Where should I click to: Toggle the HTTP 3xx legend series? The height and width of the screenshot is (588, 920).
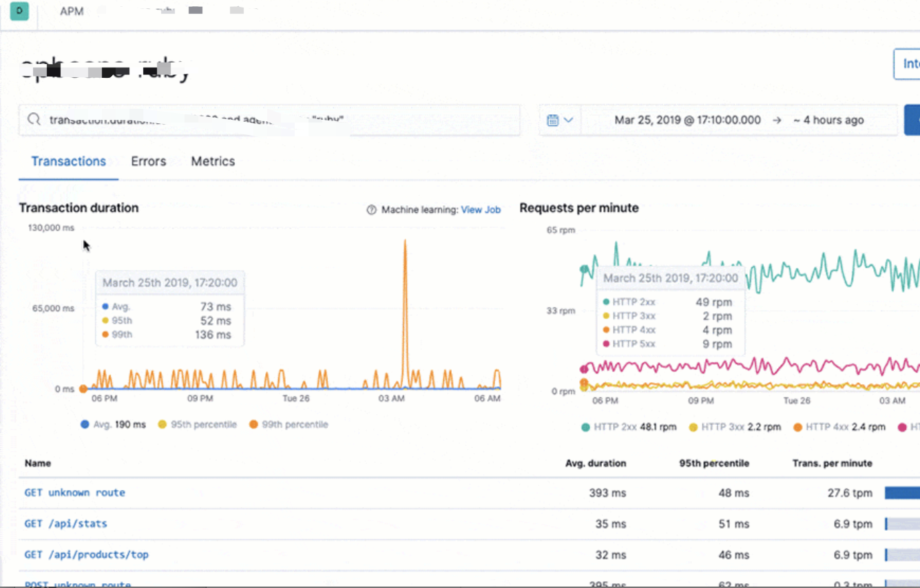point(735,427)
